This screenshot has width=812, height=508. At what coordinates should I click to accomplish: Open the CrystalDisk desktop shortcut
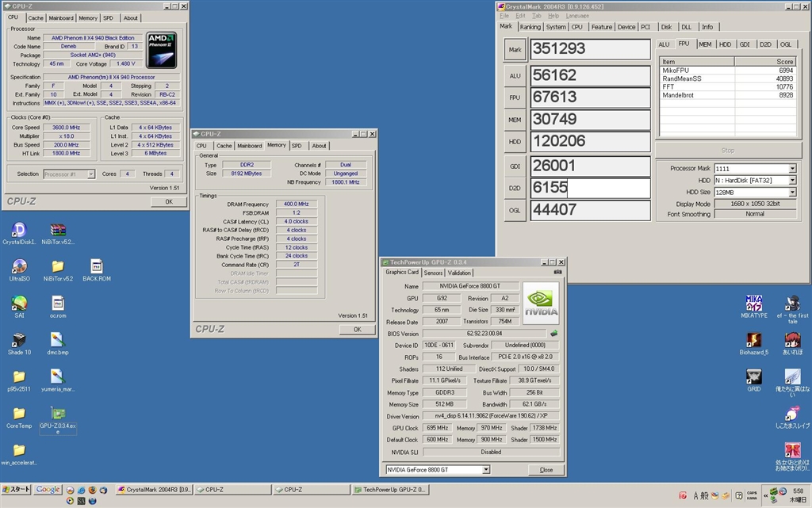tap(18, 231)
